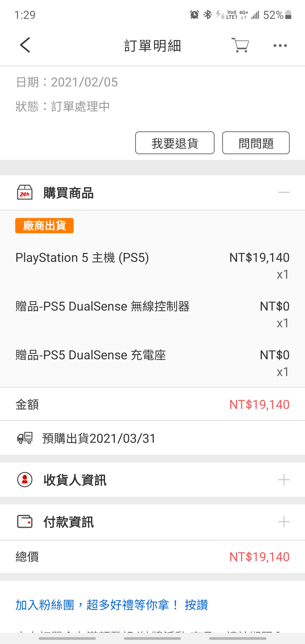The height and width of the screenshot is (644, 305).
Task: Open the 加入粉絲團 按讚 link
Action: pos(112,605)
